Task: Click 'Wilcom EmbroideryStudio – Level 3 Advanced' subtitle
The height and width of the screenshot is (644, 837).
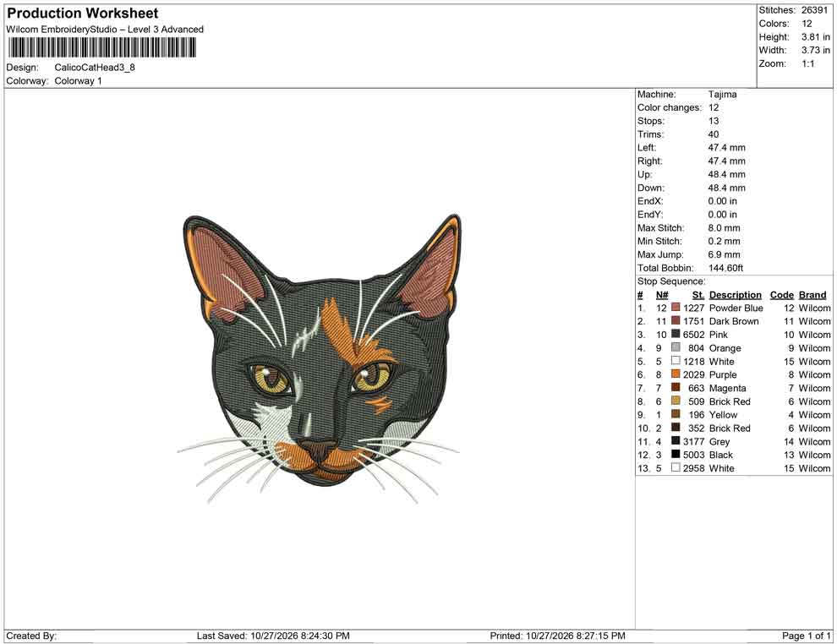Action: pos(105,30)
